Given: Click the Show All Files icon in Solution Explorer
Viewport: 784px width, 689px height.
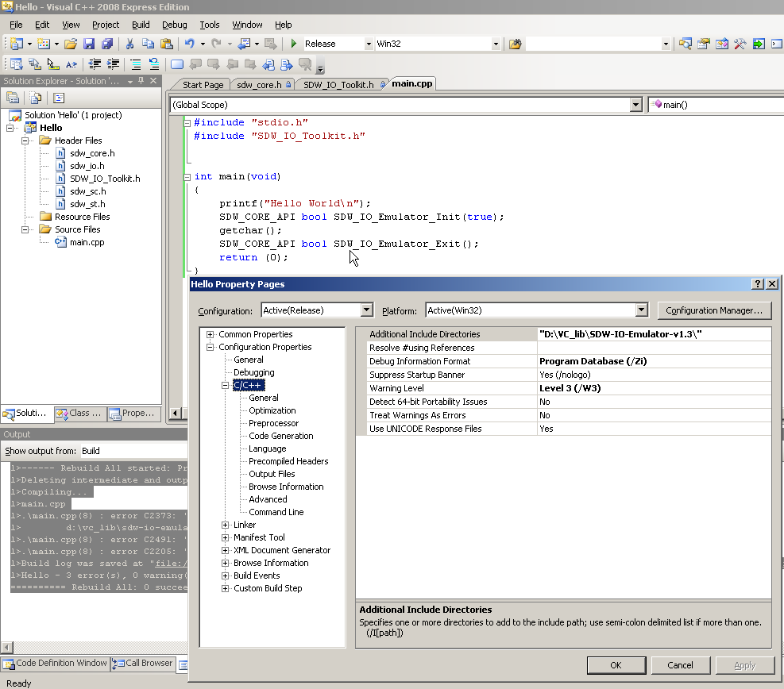Looking at the screenshot, I should 36,98.
